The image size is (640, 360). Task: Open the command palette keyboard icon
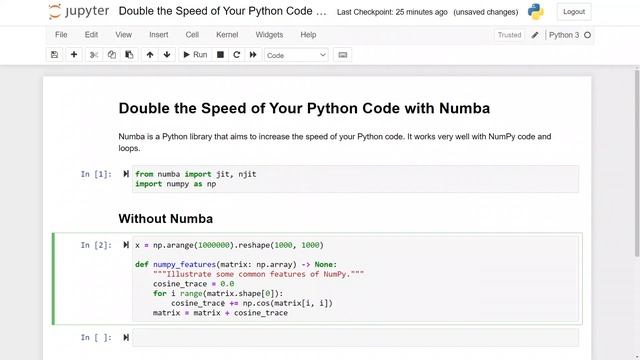pyautogui.click(x=342, y=55)
